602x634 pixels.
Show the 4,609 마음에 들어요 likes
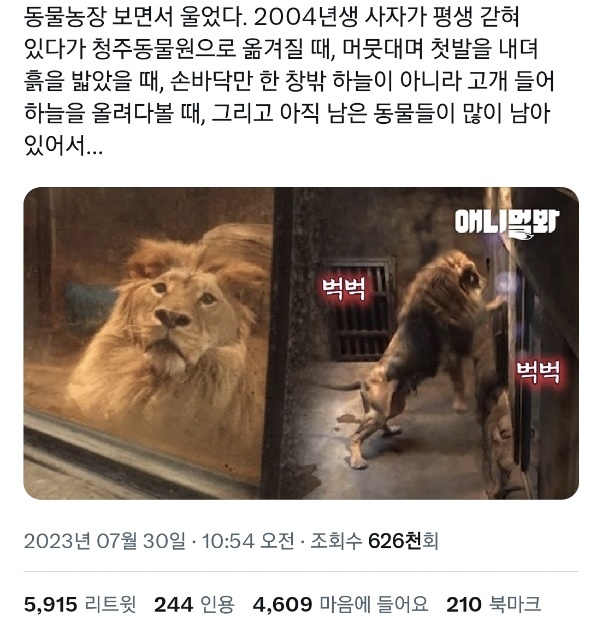(340, 604)
